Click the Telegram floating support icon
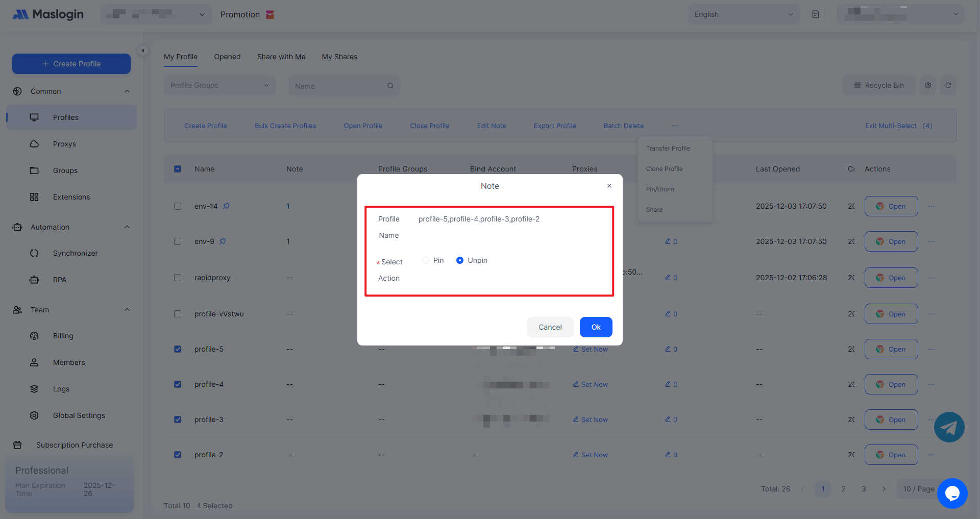980x519 pixels. (949, 427)
